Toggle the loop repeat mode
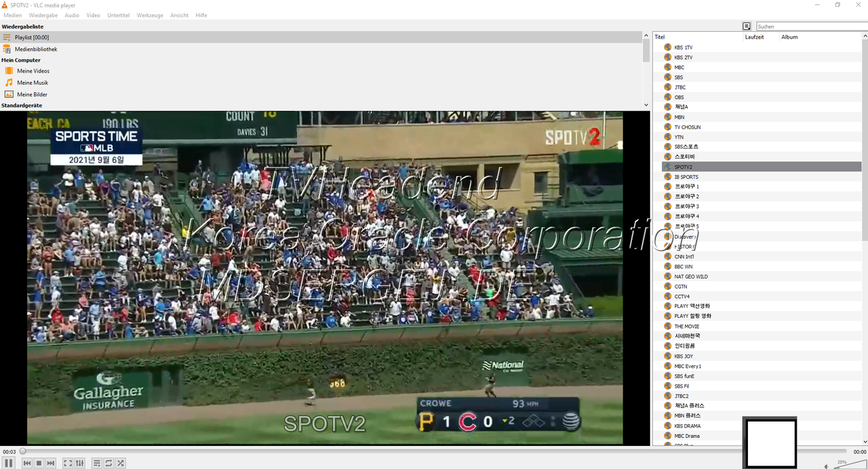The width and height of the screenshot is (868, 469). (x=108, y=463)
